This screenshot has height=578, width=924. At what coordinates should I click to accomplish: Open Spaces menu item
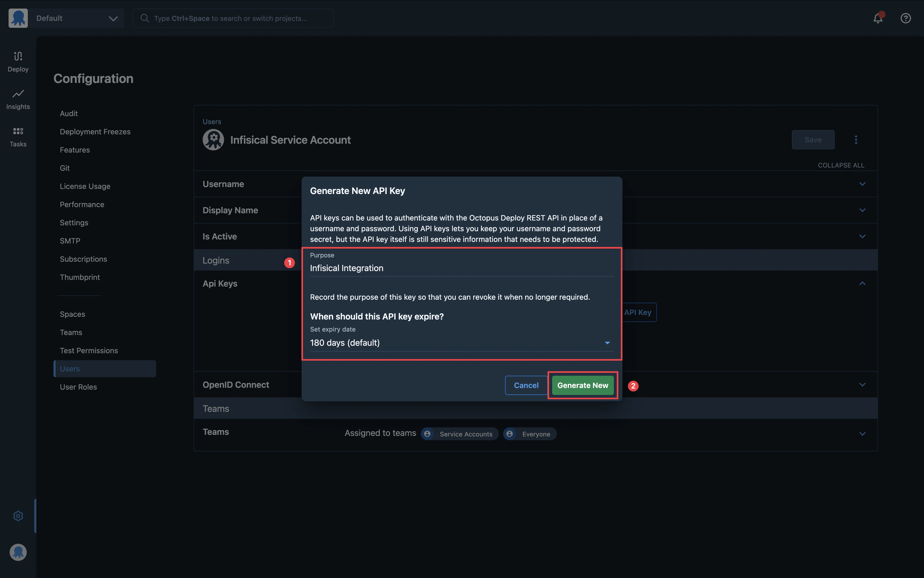(72, 314)
